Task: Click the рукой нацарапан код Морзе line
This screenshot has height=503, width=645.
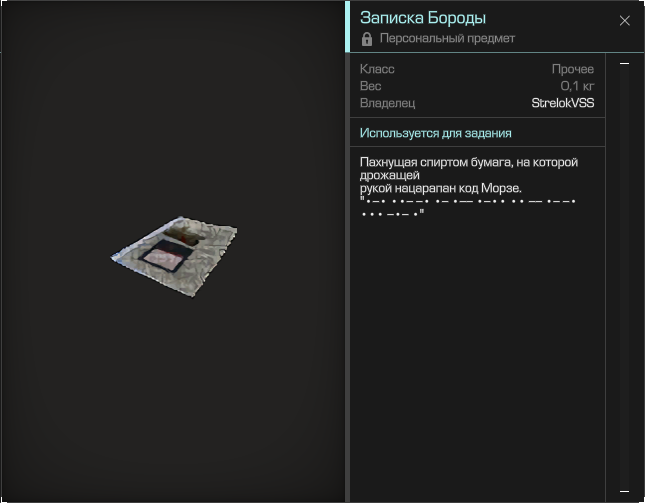Action: pyautogui.click(x=441, y=188)
